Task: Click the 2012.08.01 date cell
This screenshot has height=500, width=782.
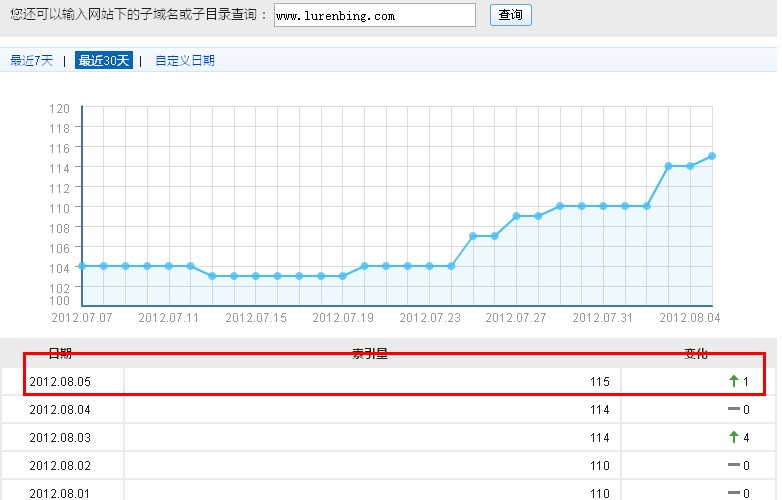Action: click(60, 493)
